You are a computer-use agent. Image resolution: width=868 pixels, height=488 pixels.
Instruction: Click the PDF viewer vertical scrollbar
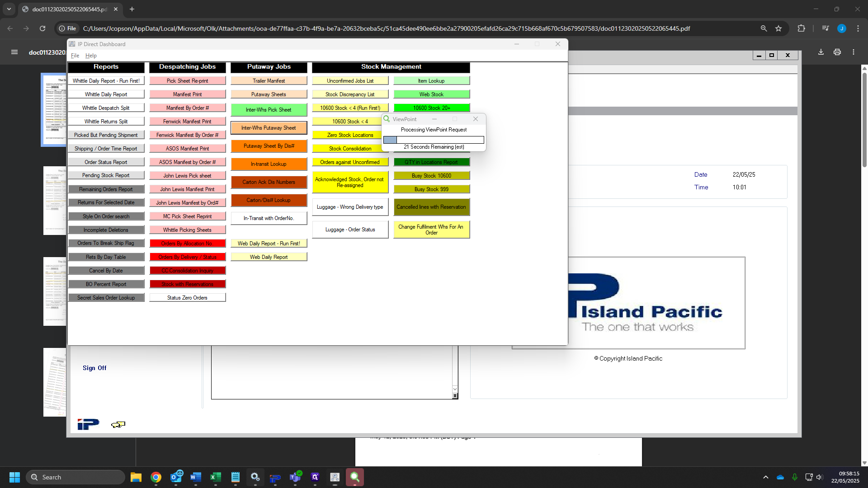(864, 120)
